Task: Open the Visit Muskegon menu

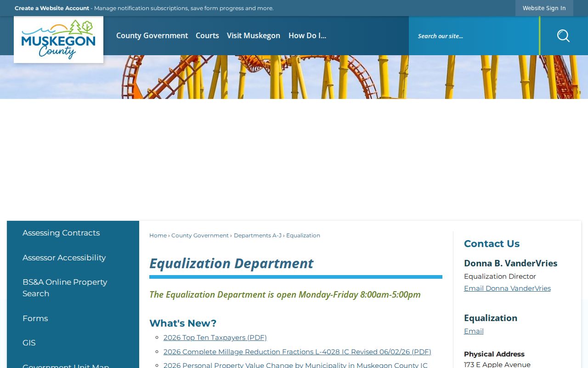Action: click(254, 35)
